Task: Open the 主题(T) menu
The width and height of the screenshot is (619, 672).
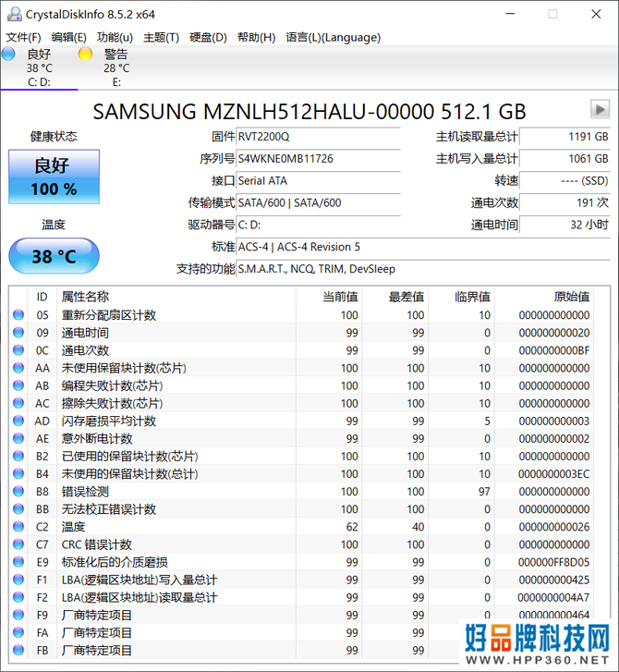Action: click(161, 38)
